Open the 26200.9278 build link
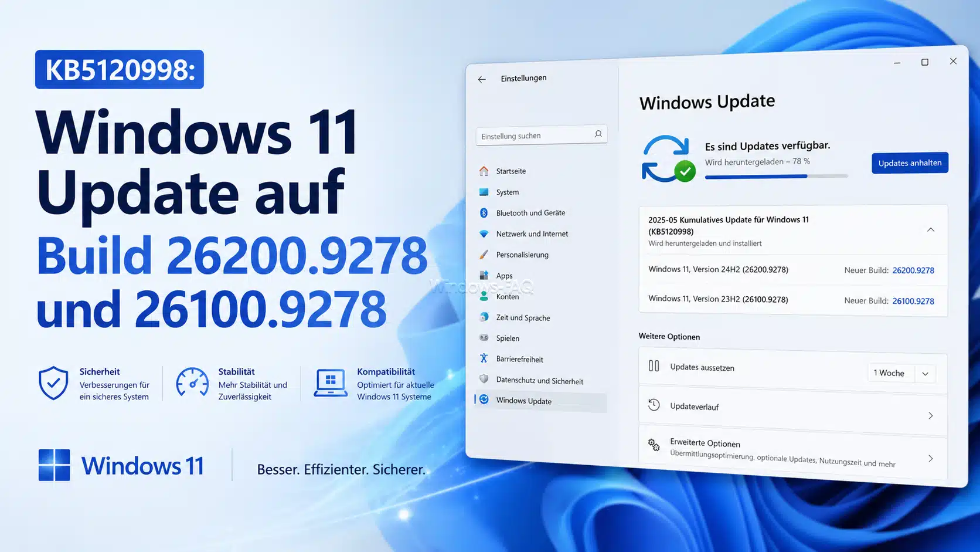The width and height of the screenshot is (980, 552). point(913,270)
